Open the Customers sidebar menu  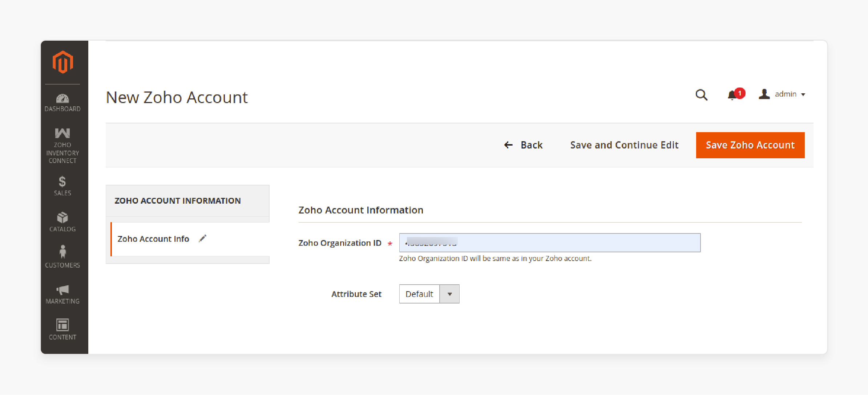pyautogui.click(x=62, y=257)
